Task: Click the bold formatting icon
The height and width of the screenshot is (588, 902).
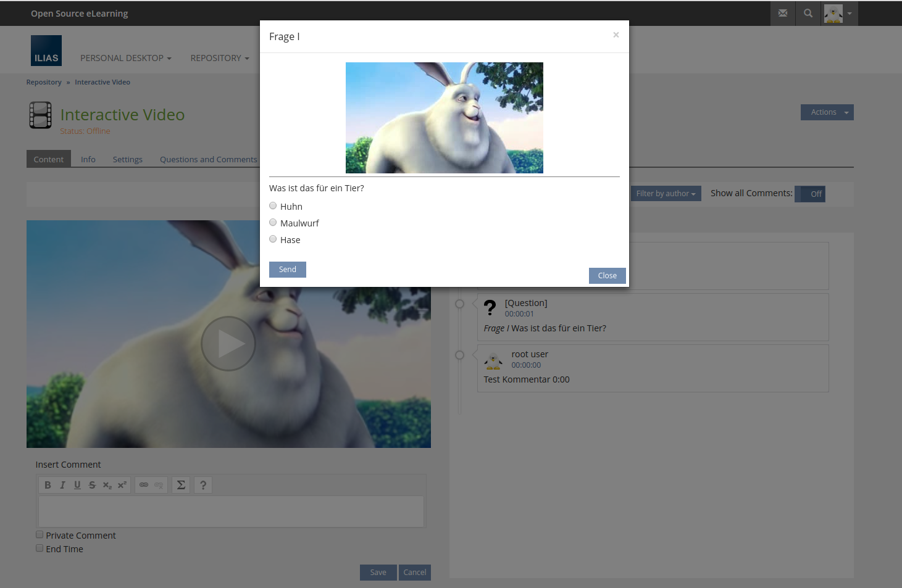Action: point(48,485)
